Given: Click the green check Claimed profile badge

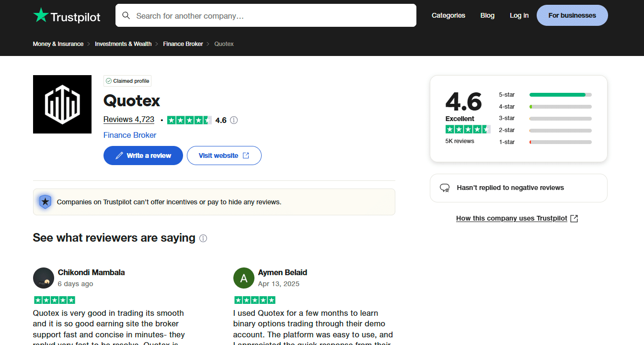Looking at the screenshot, I should [127, 81].
